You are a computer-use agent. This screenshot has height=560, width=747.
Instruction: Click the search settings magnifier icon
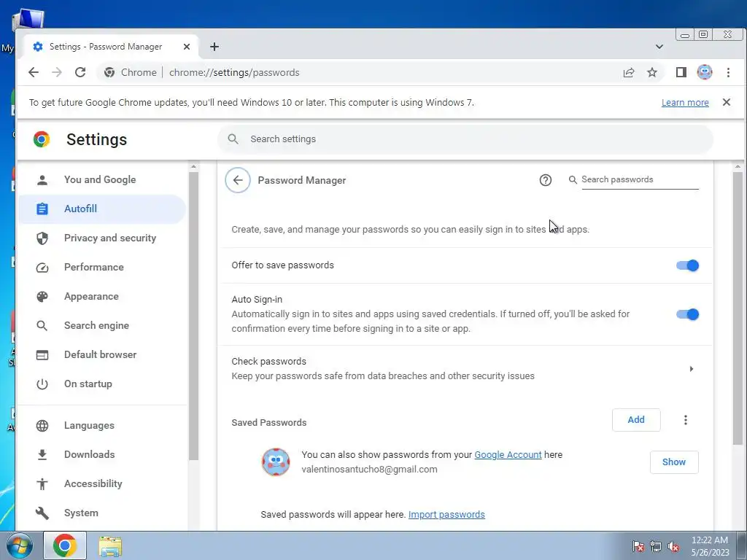(x=233, y=139)
